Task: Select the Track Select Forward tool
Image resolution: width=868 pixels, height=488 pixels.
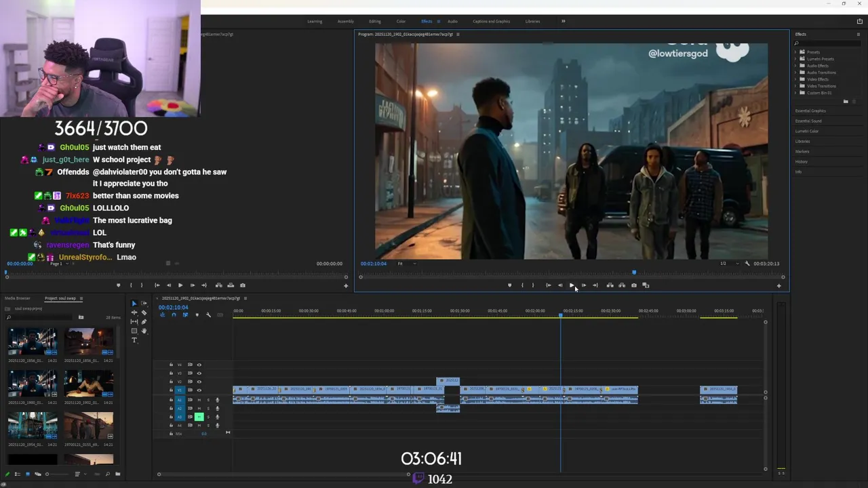Action: point(144,304)
